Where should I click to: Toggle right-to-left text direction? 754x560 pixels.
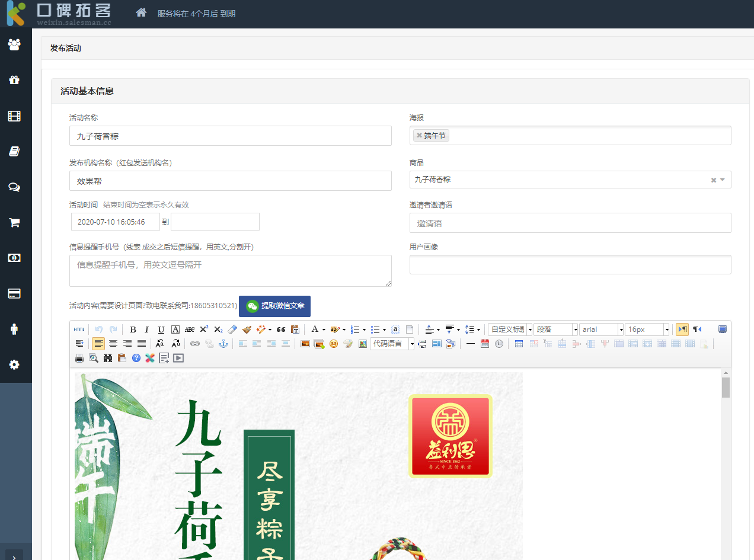click(697, 329)
